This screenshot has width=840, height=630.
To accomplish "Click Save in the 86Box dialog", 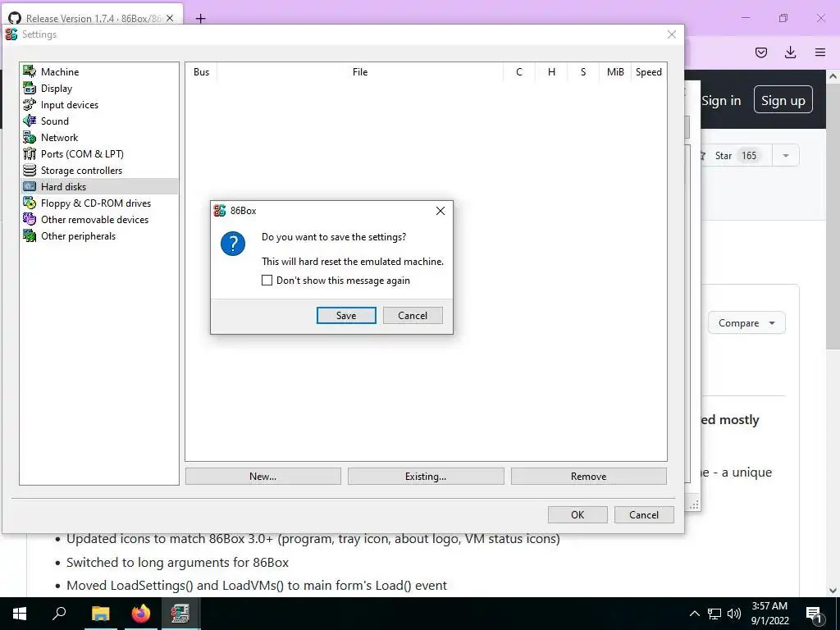I will [x=346, y=316].
